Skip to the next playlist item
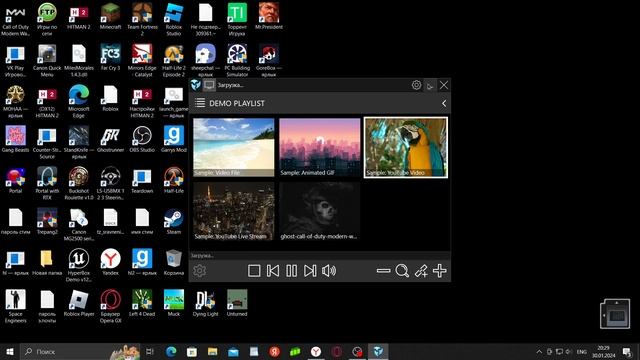640x360 pixels. [310, 271]
